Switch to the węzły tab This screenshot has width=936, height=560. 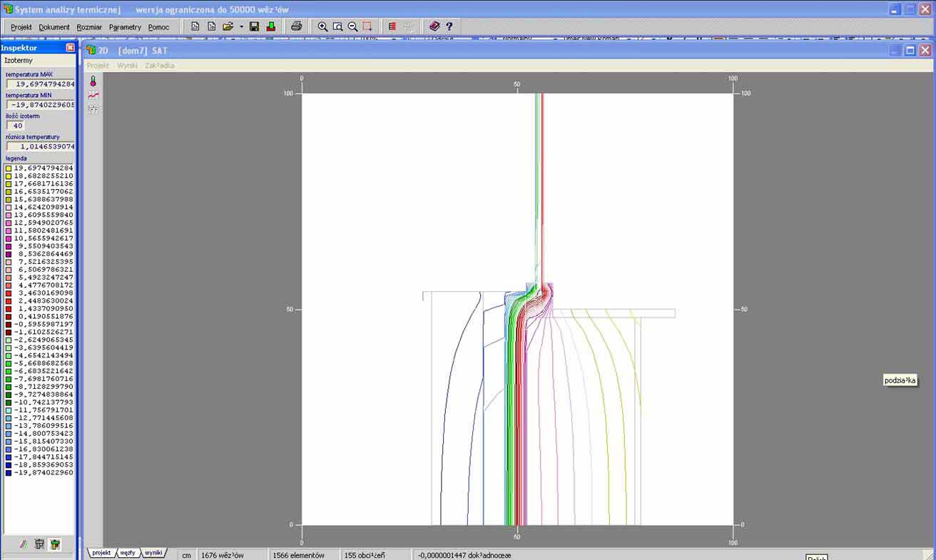point(128,553)
